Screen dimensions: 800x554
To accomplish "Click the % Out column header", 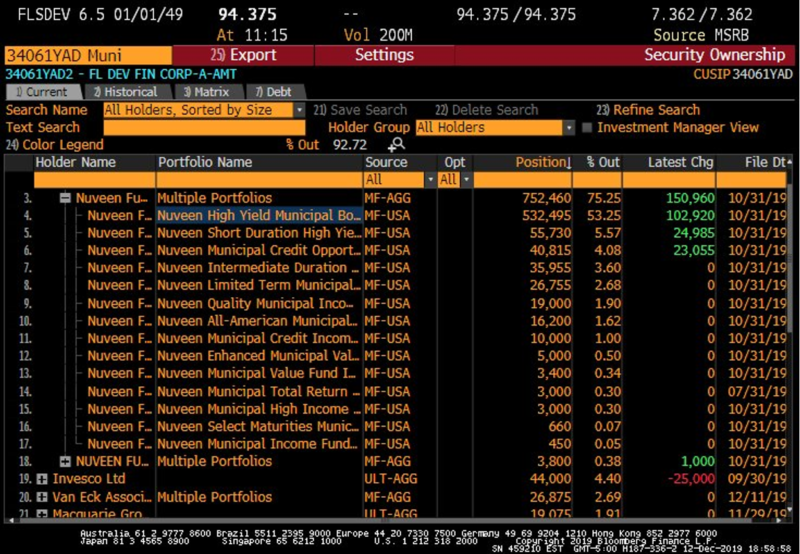I will tap(603, 163).
